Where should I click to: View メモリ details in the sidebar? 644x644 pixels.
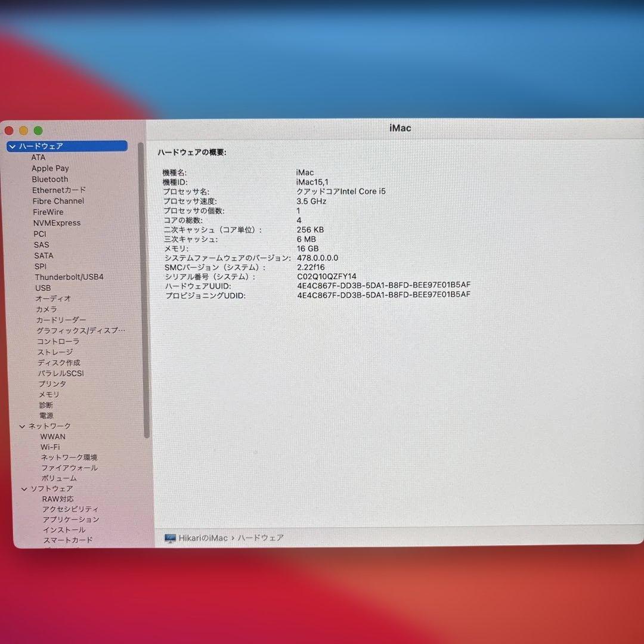pyautogui.click(x=48, y=394)
